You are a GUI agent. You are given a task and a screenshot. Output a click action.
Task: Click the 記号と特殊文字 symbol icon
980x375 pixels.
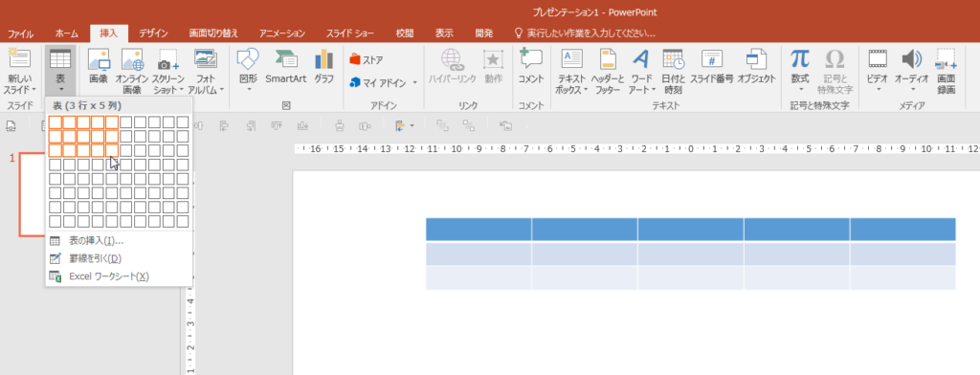tap(835, 58)
